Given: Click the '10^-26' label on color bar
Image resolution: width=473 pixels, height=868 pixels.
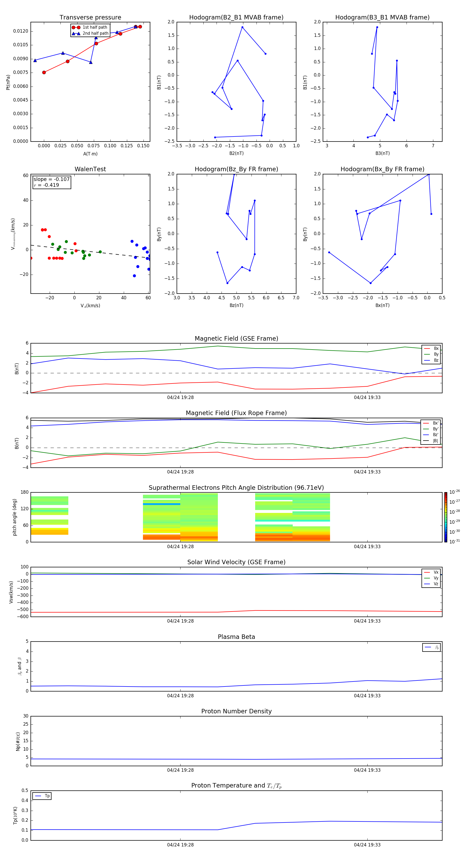Looking at the screenshot, I should [455, 492].
